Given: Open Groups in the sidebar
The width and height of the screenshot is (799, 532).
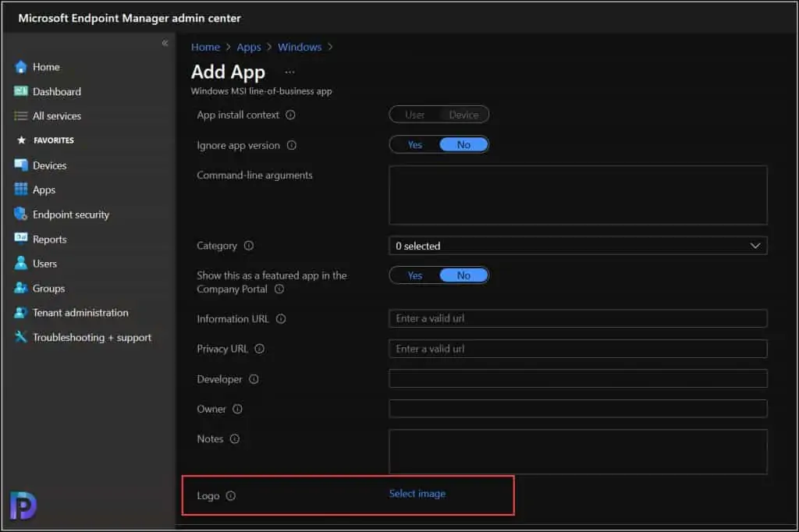Looking at the screenshot, I should pyautogui.click(x=49, y=288).
